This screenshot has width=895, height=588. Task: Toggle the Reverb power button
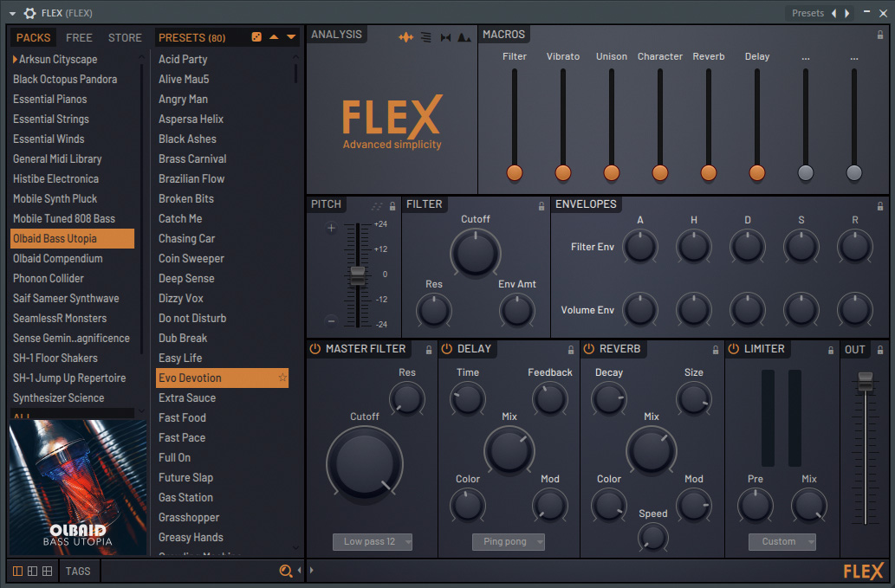[x=589, y=348]
